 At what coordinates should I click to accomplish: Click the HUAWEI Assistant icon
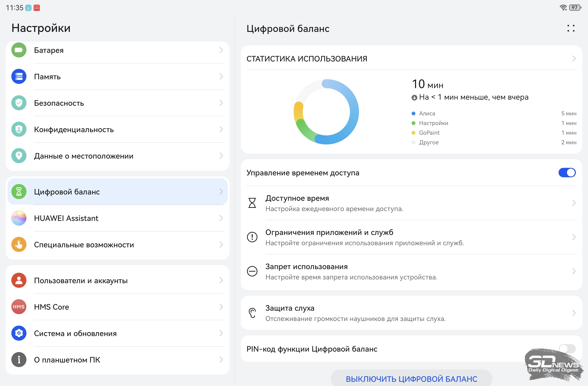pos(19,218)
